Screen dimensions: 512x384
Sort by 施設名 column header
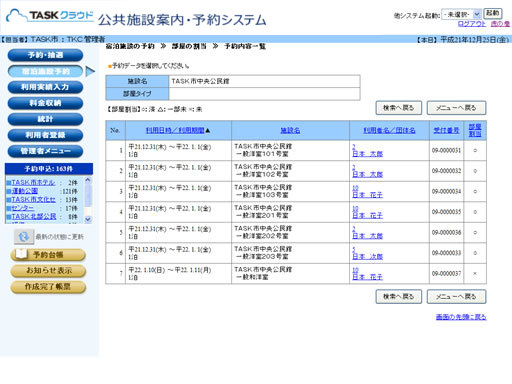click(290, 130)
